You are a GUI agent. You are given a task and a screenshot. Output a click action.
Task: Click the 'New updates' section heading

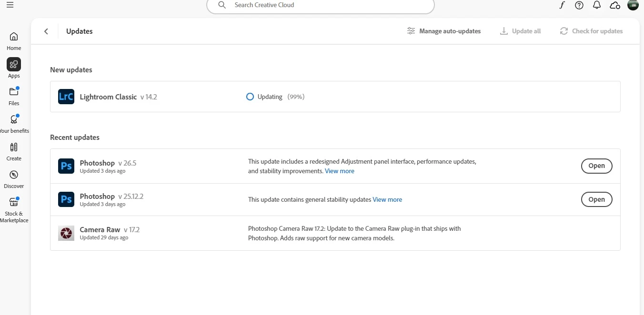(71, 69)
